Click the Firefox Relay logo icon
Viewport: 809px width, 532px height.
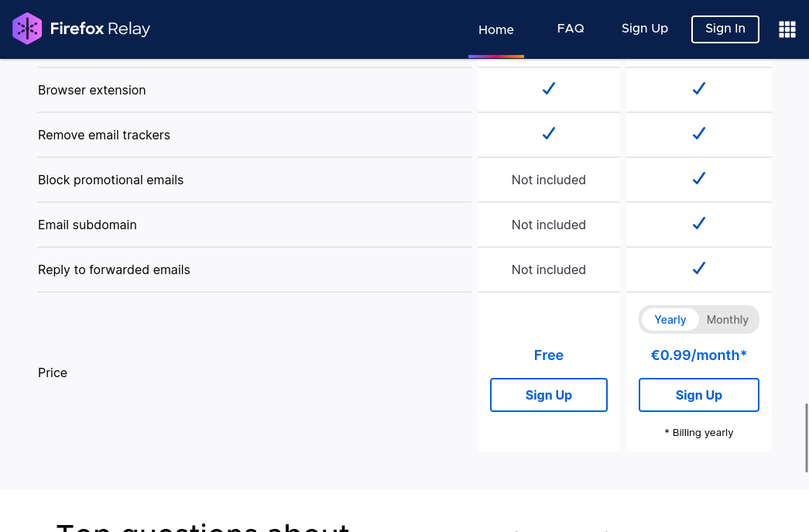tap(27, 28)
